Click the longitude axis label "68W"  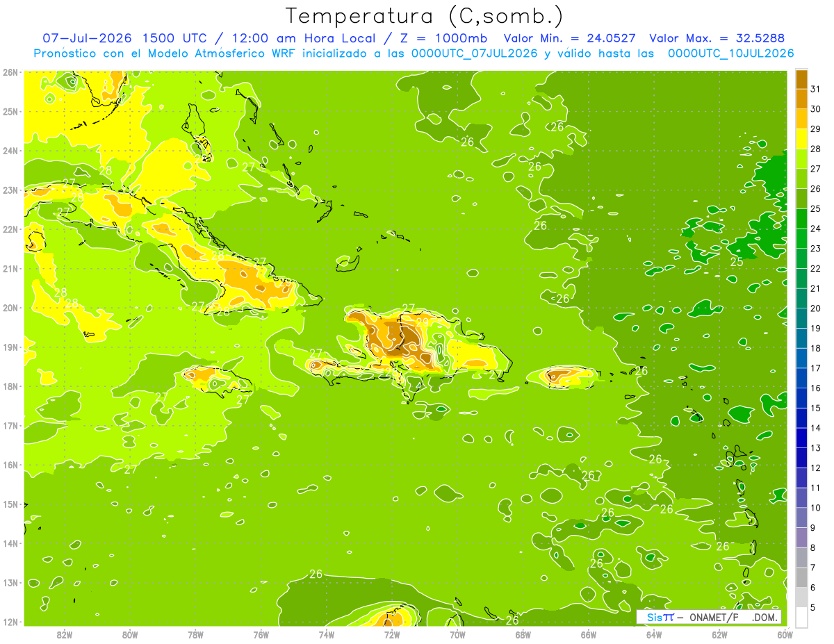pyautogui.click(x=523, y=634)
